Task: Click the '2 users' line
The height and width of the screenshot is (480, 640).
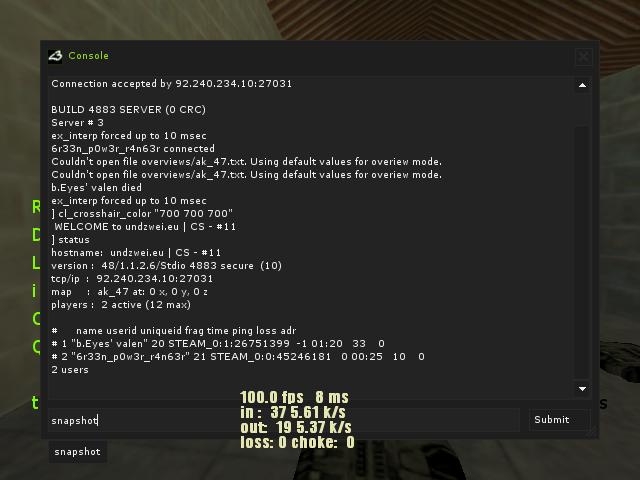Action: click(70, 370)
